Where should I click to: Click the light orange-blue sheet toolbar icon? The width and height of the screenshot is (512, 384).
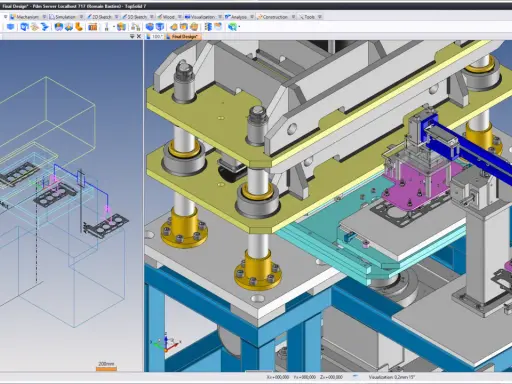click(x=218, y=27)
